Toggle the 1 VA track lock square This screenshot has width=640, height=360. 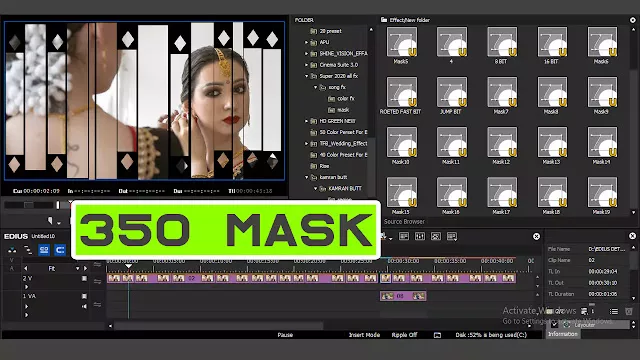click(84, 296)
